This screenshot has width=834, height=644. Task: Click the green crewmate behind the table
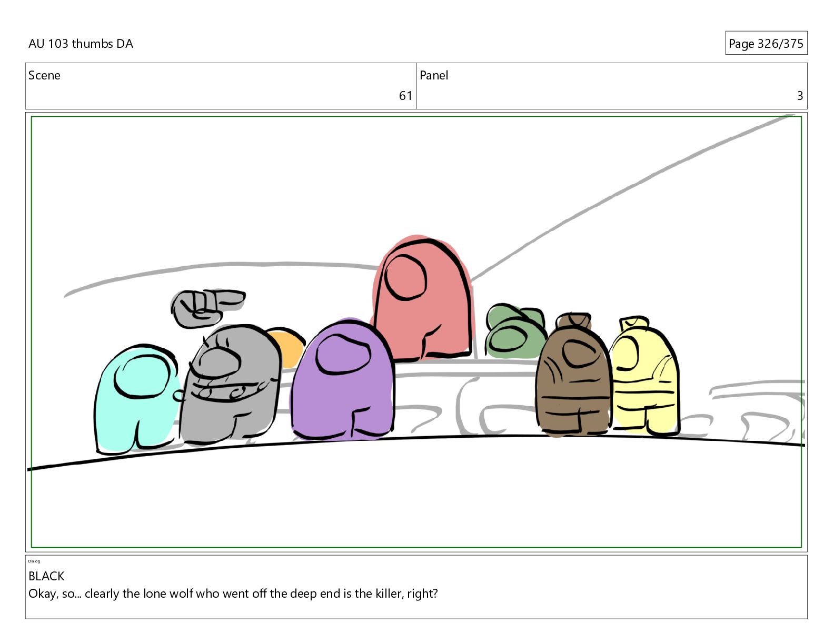[x=515, y=331]
